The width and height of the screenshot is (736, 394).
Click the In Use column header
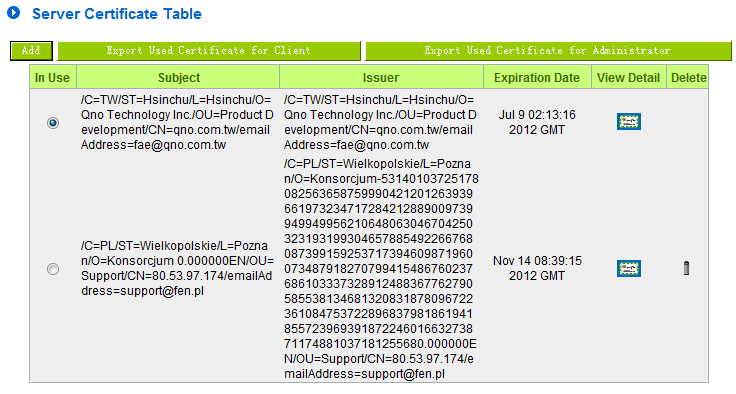click(x=53, y=77)
